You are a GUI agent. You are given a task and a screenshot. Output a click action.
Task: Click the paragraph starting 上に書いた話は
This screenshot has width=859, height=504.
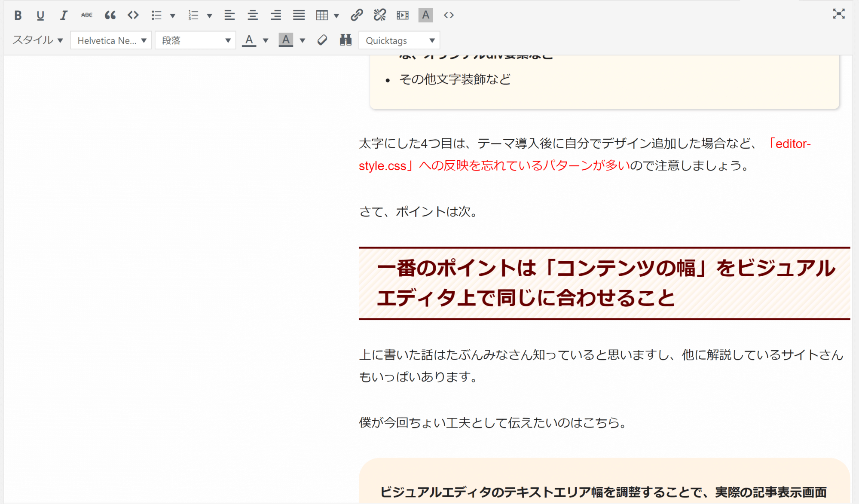click(601, 366)
